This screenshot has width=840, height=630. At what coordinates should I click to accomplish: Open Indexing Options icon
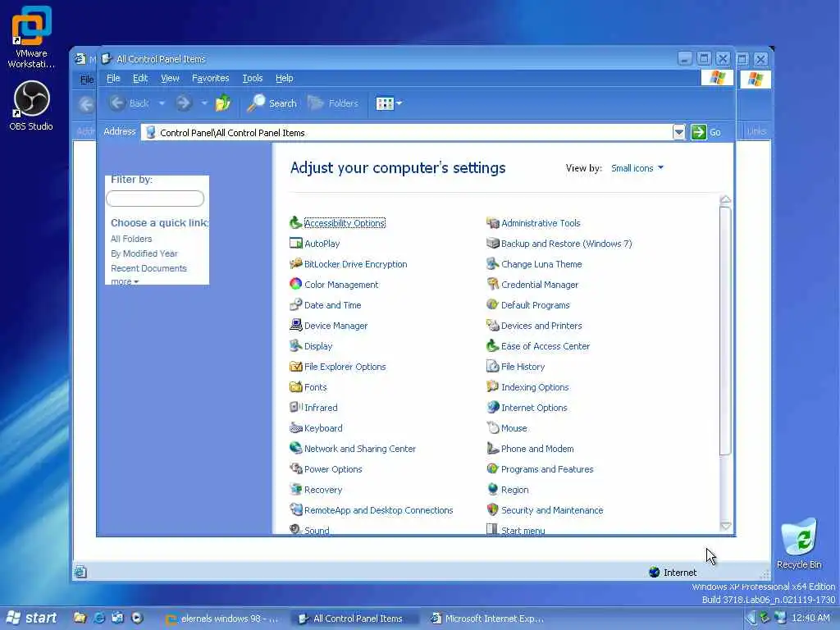pos(492,387)
